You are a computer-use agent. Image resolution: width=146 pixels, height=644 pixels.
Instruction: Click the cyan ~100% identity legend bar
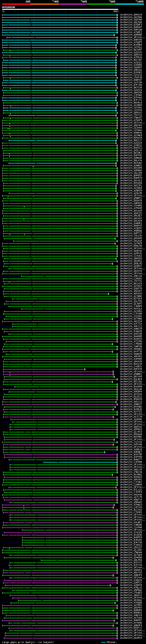pyautogui.click(x=130, y=4)
